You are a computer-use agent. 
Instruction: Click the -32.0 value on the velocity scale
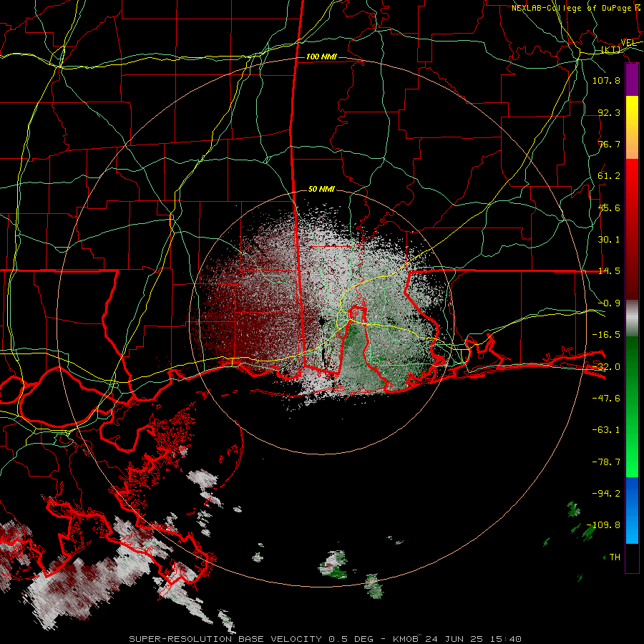(x=606, y=367)
